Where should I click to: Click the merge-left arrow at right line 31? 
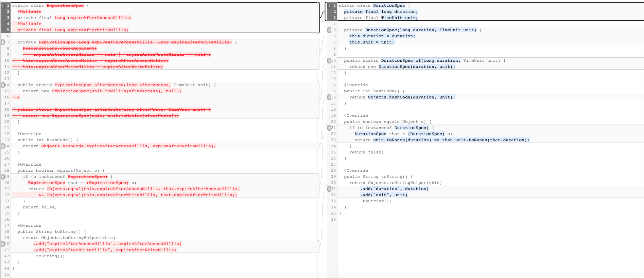coord(329,189)
